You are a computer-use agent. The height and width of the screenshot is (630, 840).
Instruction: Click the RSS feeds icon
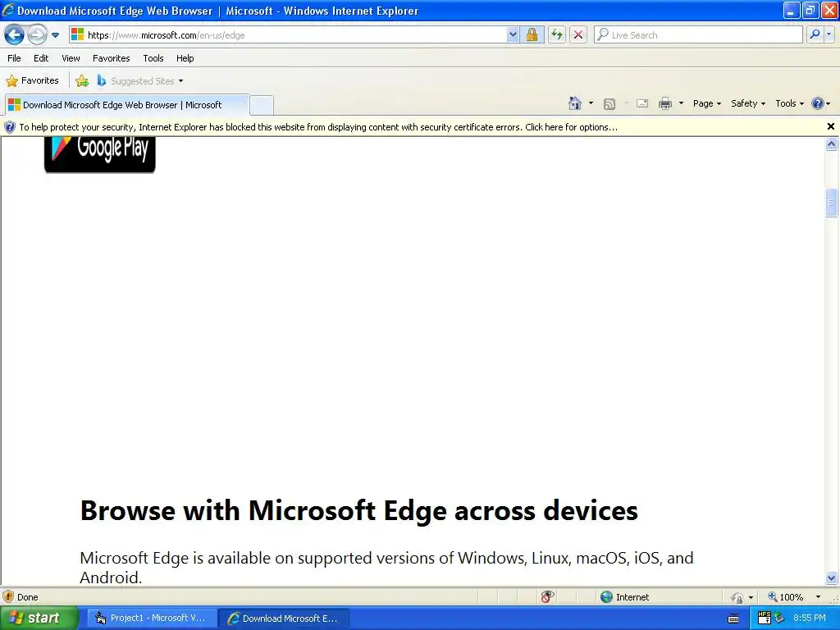pos(609,104)
